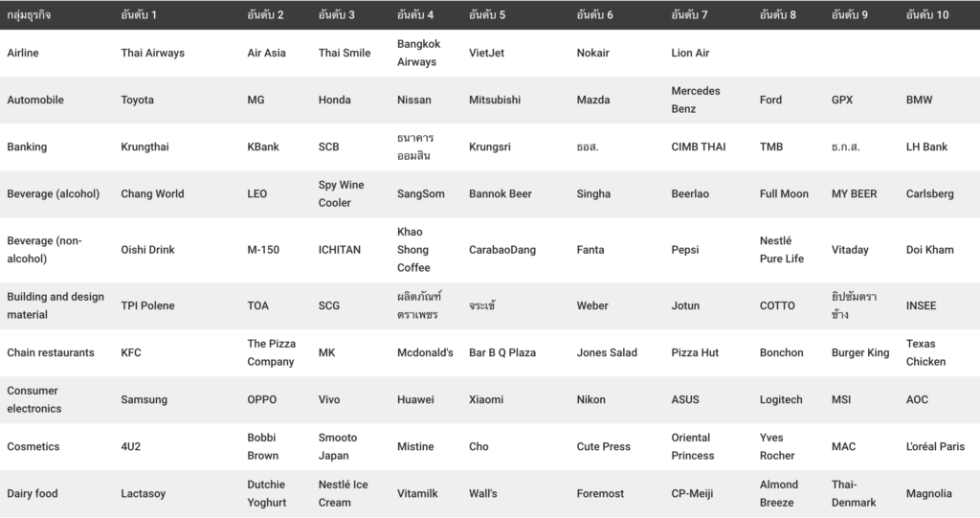Click the Thai Airways cell
The height and width of the screenshot is (518, 980).
click(152, 53)
